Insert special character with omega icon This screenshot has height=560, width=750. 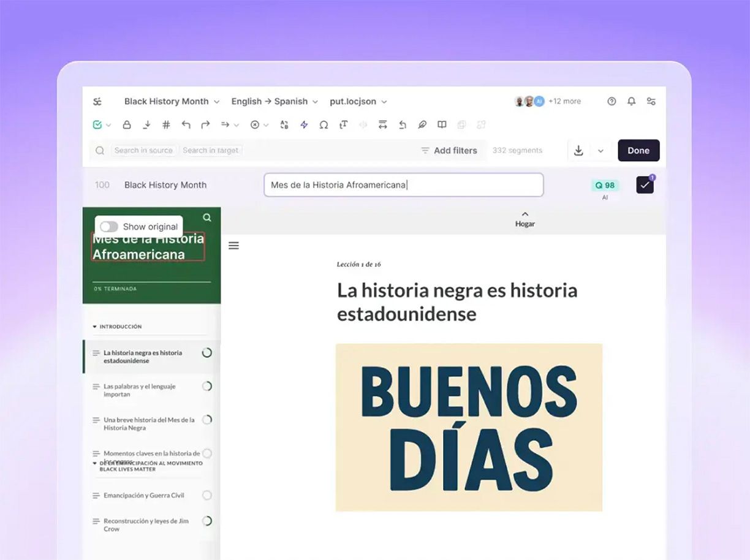pyautogui.click(x=324, y=124)
